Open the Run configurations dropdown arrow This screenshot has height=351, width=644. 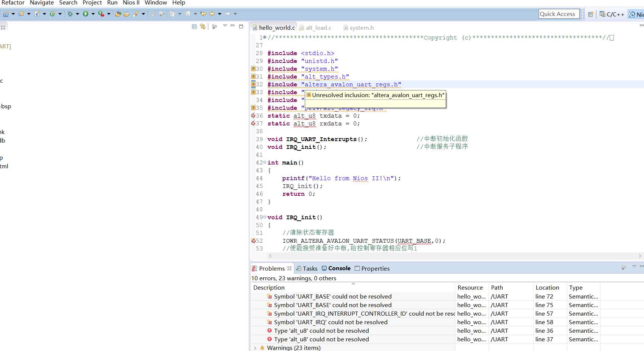[93, 14]
